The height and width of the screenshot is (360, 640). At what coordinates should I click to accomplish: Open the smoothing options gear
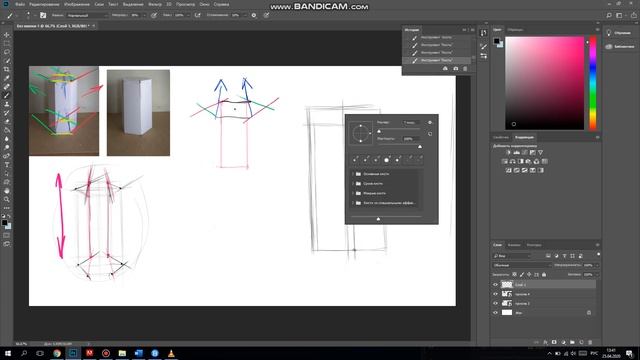[x=254, y=15]
